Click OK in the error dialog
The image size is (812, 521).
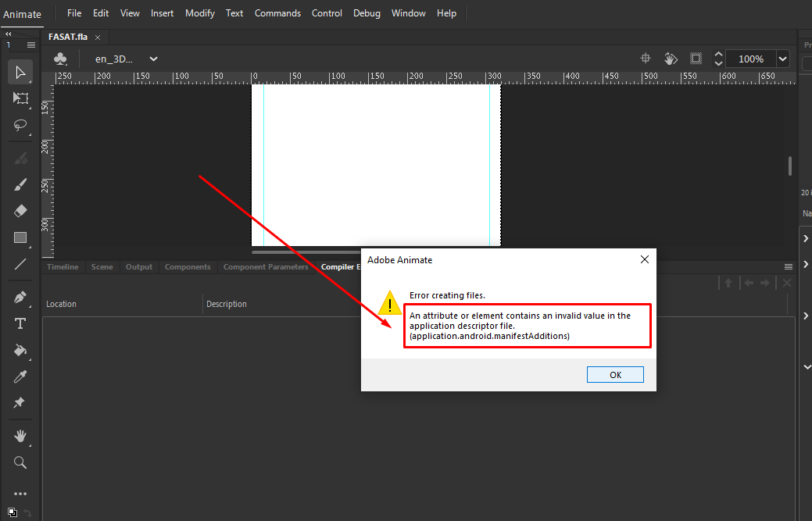[615, 375]
